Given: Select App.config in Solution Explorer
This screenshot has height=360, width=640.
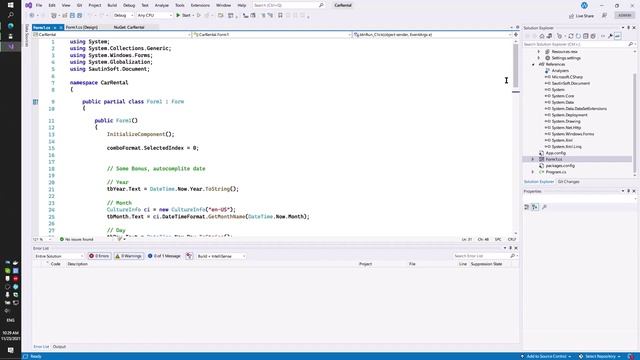Looking at the screenshot, I should (556, 153).
